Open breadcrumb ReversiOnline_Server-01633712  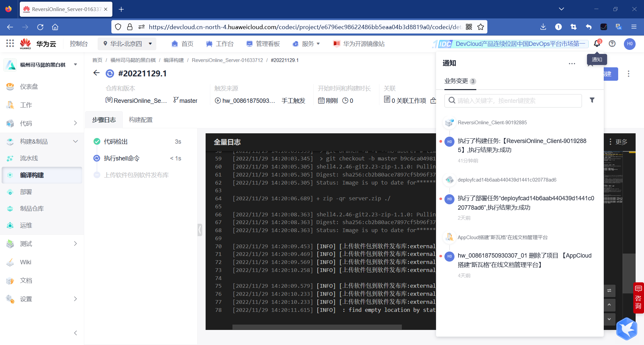tap(227, 60)
